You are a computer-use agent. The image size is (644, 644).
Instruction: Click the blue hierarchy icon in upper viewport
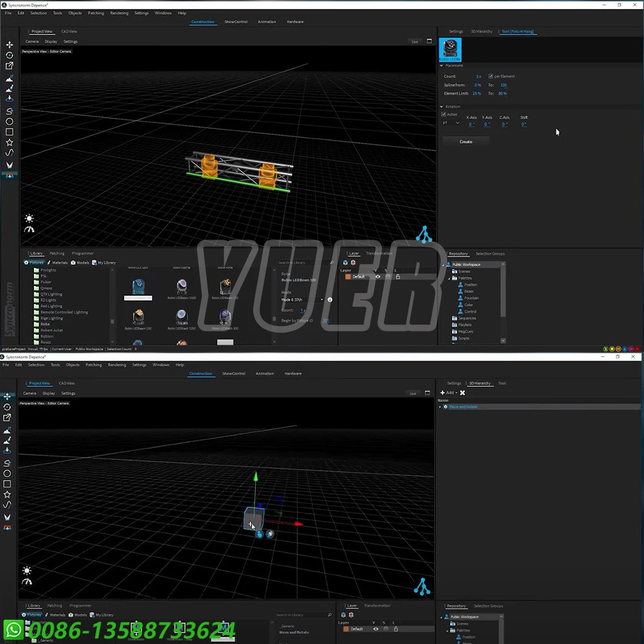424,234
